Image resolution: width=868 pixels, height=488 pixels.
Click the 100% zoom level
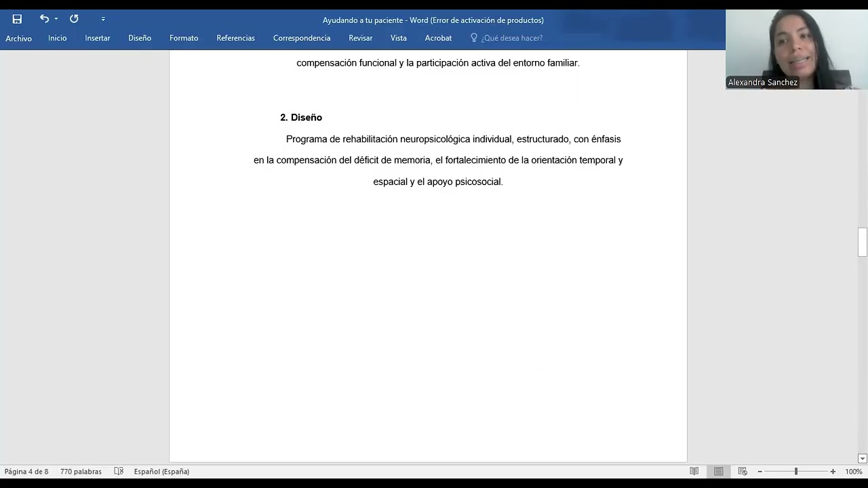click(x=854, y=472)
